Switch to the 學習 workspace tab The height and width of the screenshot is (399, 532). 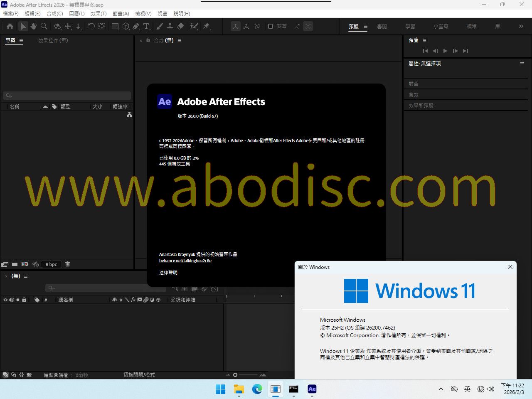(x=410, y=26)
